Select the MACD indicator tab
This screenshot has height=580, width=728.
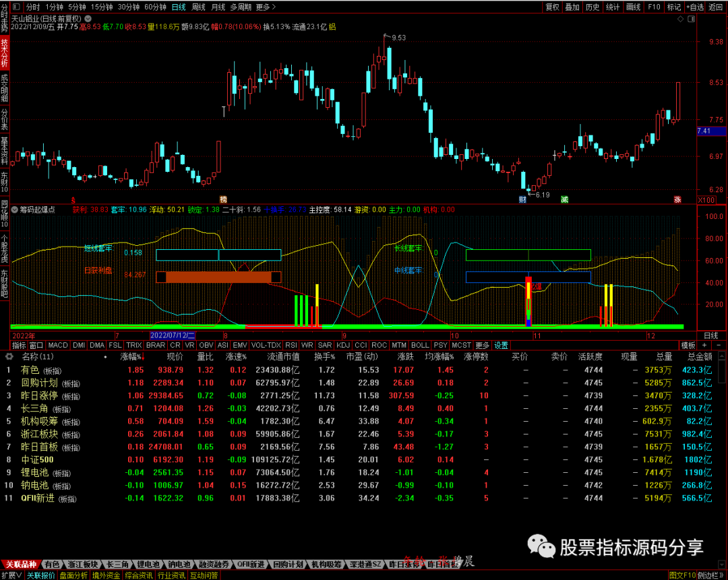pos(58,345)
